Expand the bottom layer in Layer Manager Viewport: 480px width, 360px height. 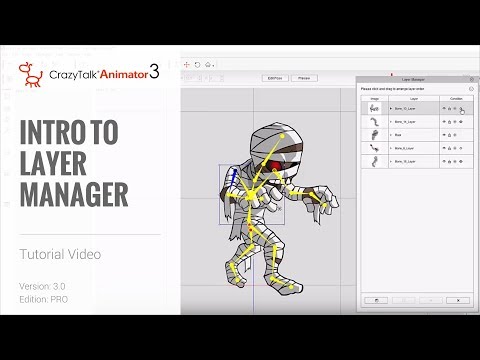click(x=391, y=161)
